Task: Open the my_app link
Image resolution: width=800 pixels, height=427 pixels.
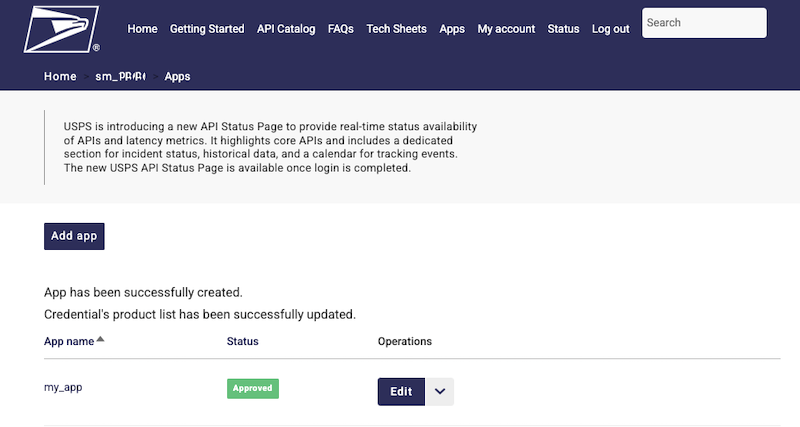Action: point(63,387)
